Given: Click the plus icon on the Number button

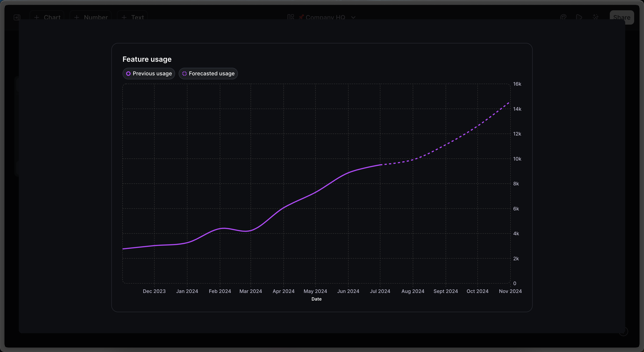Looking at the screenshot, I should 77,17.
